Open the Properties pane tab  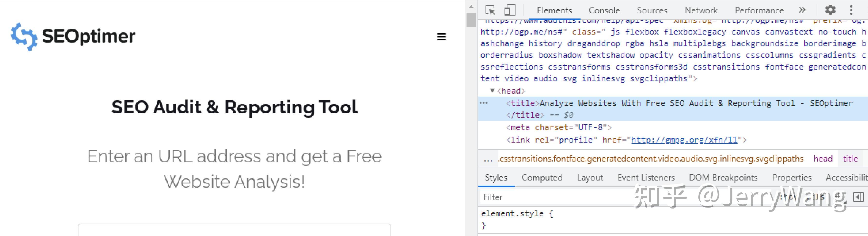[x=792, y=177]
